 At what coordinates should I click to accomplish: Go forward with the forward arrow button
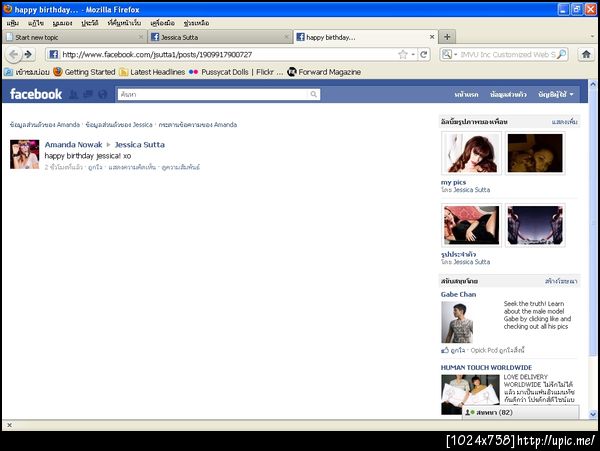(x=28, y=54)
